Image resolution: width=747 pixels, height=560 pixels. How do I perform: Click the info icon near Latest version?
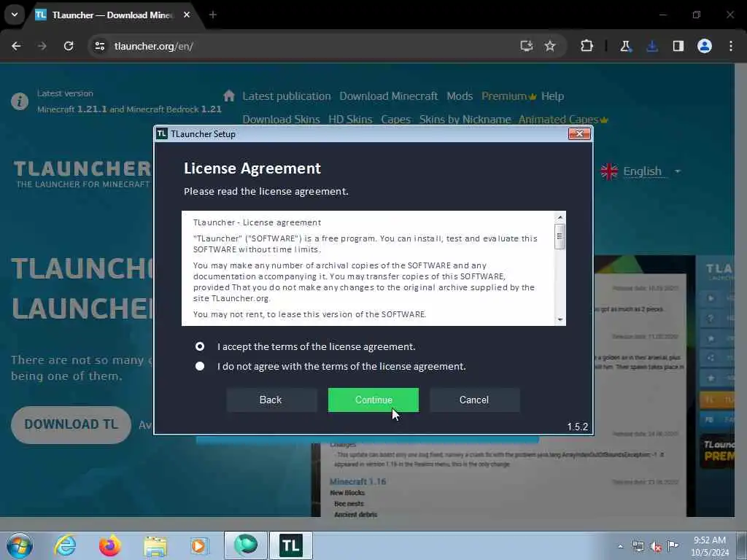coord(20,101)
